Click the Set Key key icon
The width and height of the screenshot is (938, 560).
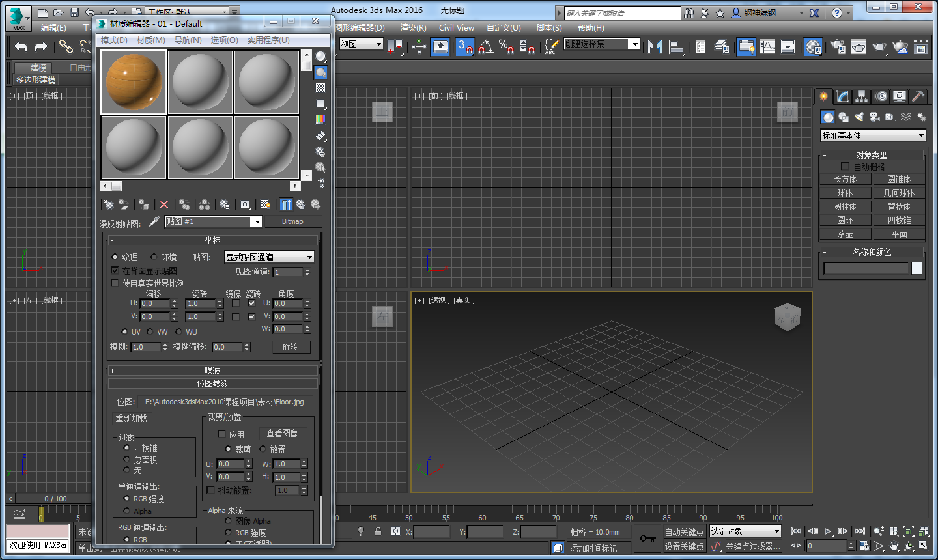[647, 539]
